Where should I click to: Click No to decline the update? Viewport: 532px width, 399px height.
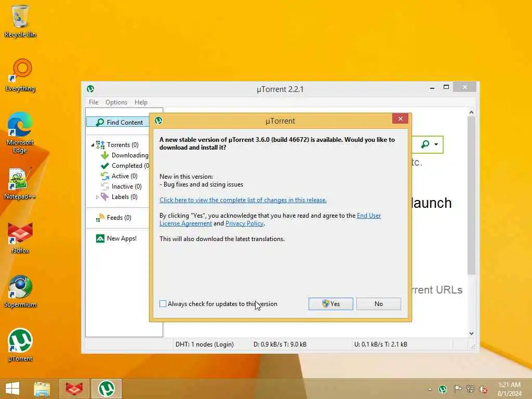coord(379,303)
